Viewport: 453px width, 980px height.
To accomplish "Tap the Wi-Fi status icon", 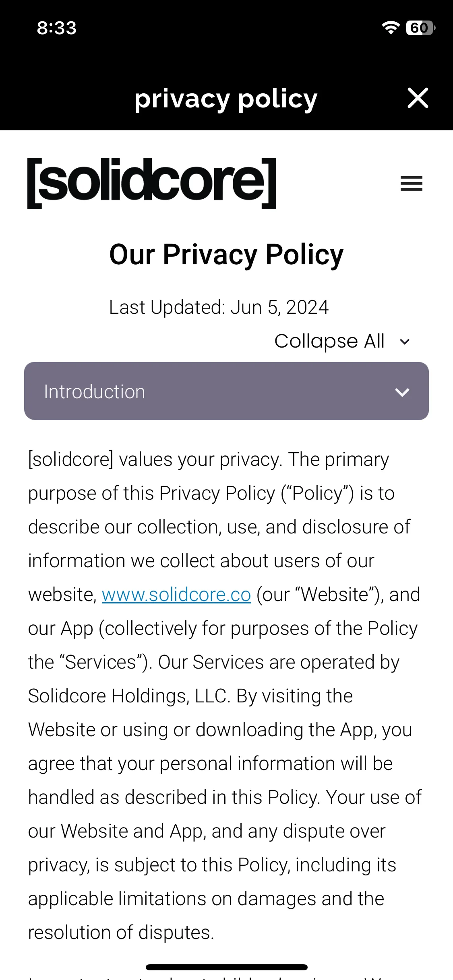I will [390, 27].
